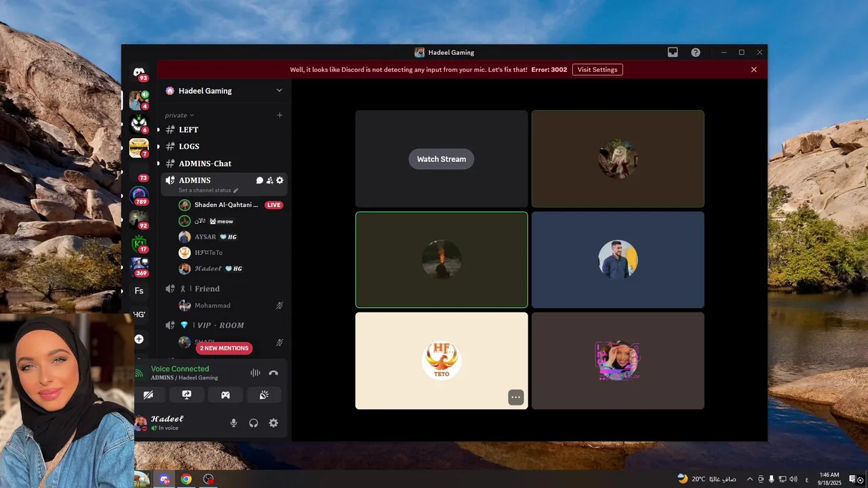Open the Inbox icon in title bar
The image size is (868, 488).
pos(673,52)
